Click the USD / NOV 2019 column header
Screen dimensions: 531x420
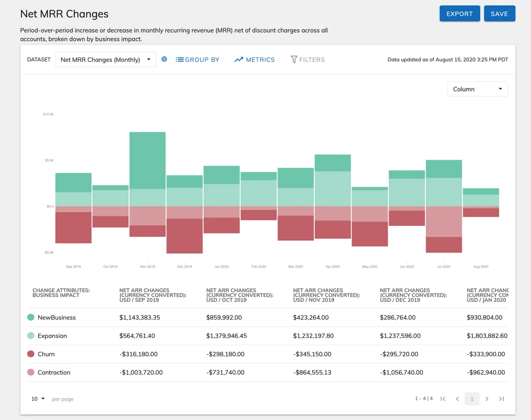pyautogui.click(x=326, y=295)
